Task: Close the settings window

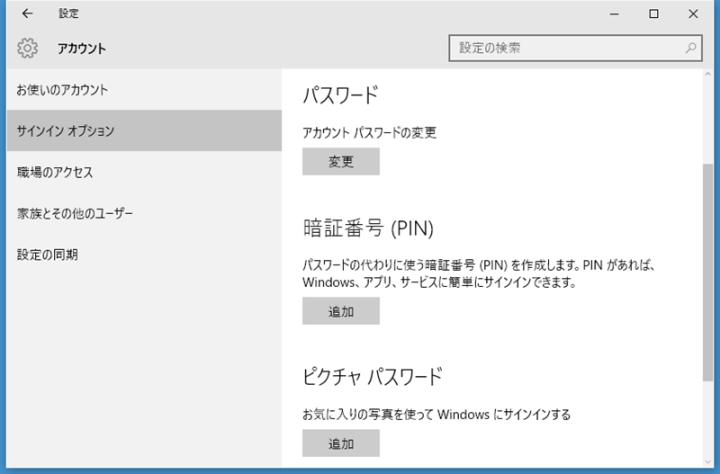Action: coord(693,14)
